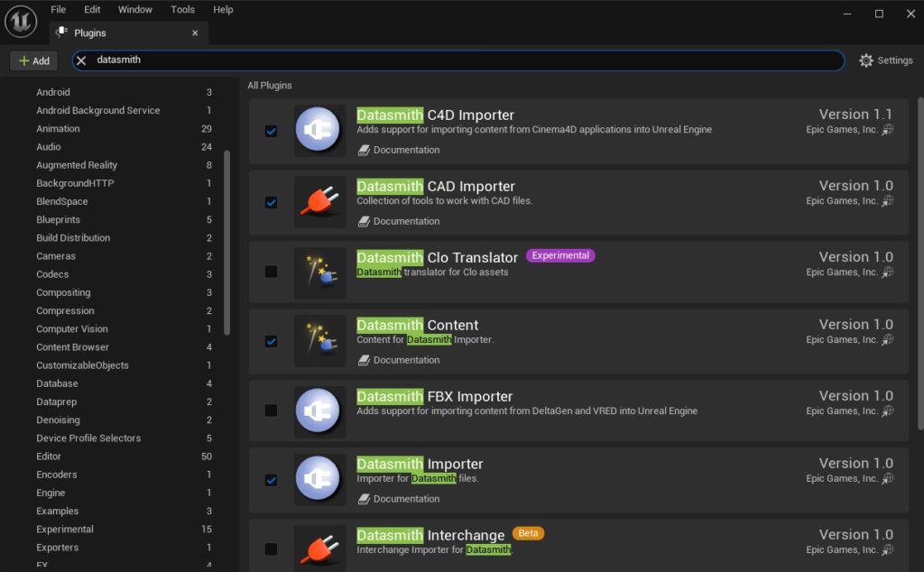Viewport: 924px width, 572px height.
Task: Enable the Datasmith FBX Importer checkbox
Action: pyautogui.click(x=271, y=410)
